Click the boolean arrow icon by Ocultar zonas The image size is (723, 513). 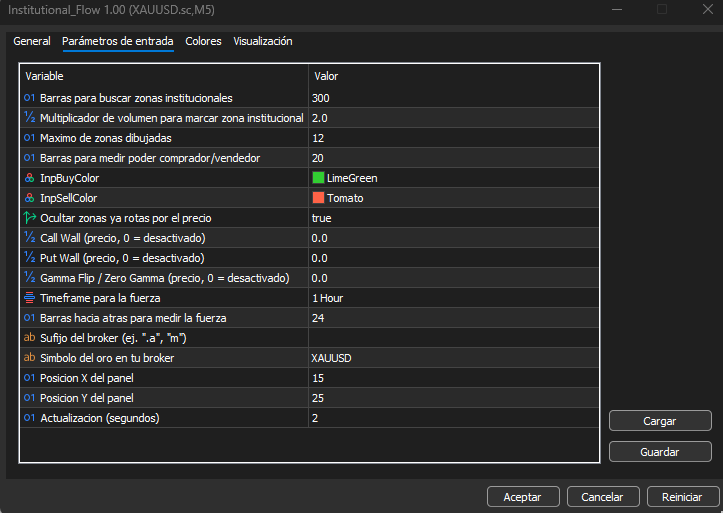pyautogui.click(x=30, y=218)
